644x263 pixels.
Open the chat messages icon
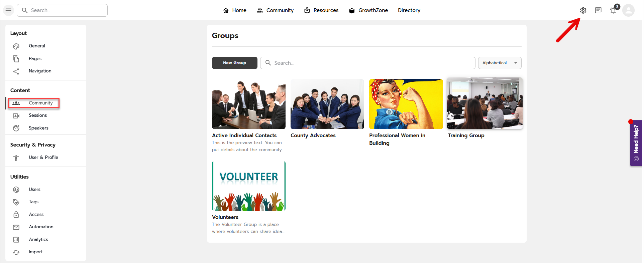[x=598, y=10]
